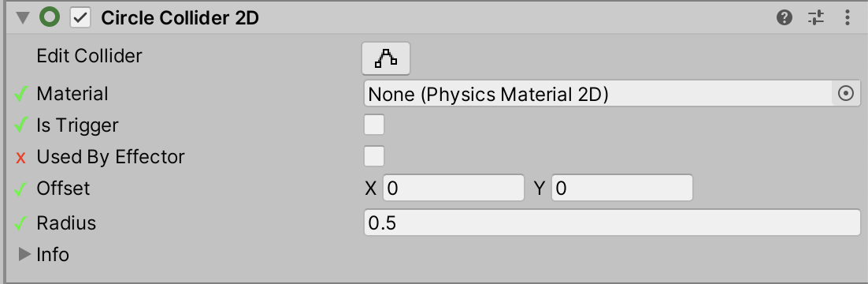Viewport: 868px width, 284px height.
Task: Disable the Circle Collider 2D component checkbox
Action: click(81, 17)
